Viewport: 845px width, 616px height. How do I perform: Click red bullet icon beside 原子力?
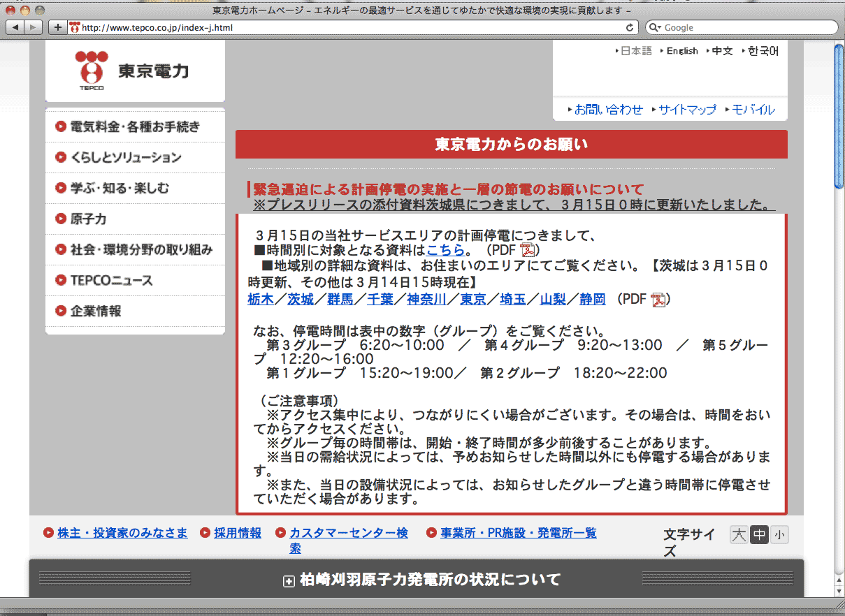coord(61,219)
